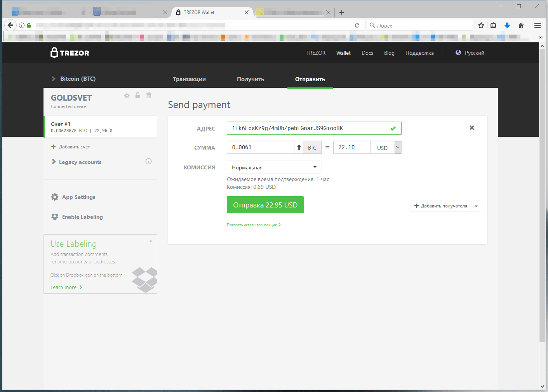This screenshot has height=392, width=548.
Task: Open device settings gear next to GOLDSVET
Action: pyautogui.click(x=127, y=96)
